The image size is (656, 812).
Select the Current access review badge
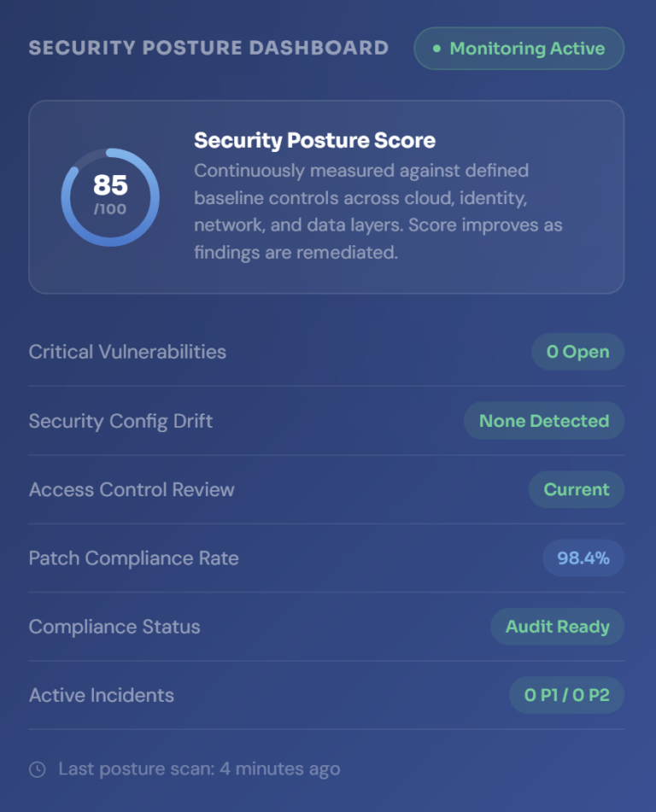[577, 489]
